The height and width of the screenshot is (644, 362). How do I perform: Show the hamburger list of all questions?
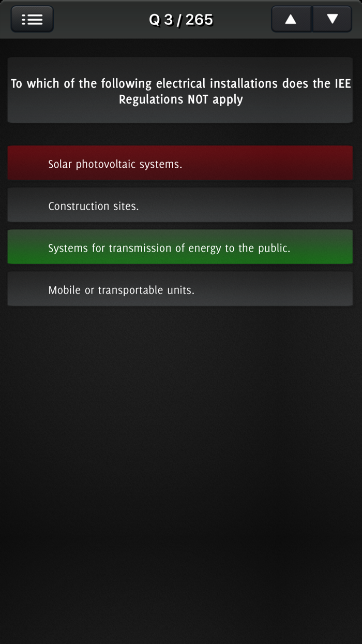coord(32,19)
